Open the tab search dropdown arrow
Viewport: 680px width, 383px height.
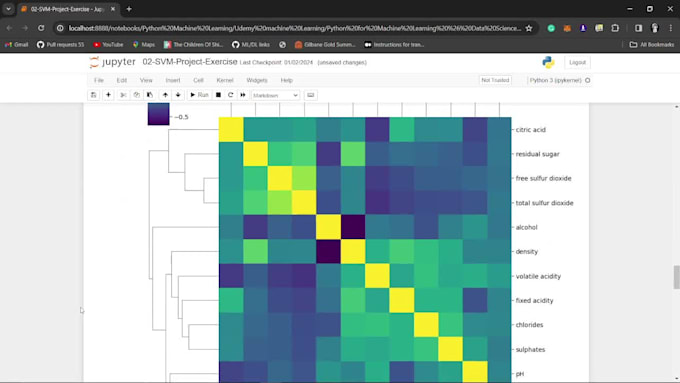click(x=8, y=9)
